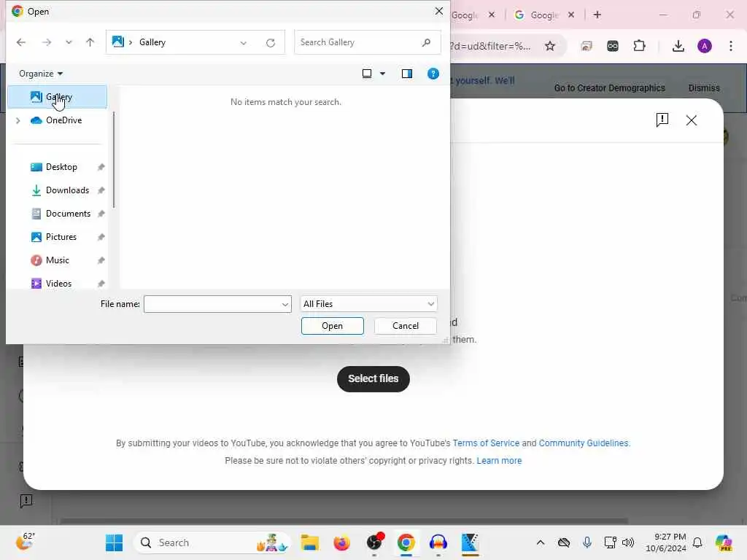Dismiss the YouTube Studio banner
747x560 pixels.
tap(704, 88)
